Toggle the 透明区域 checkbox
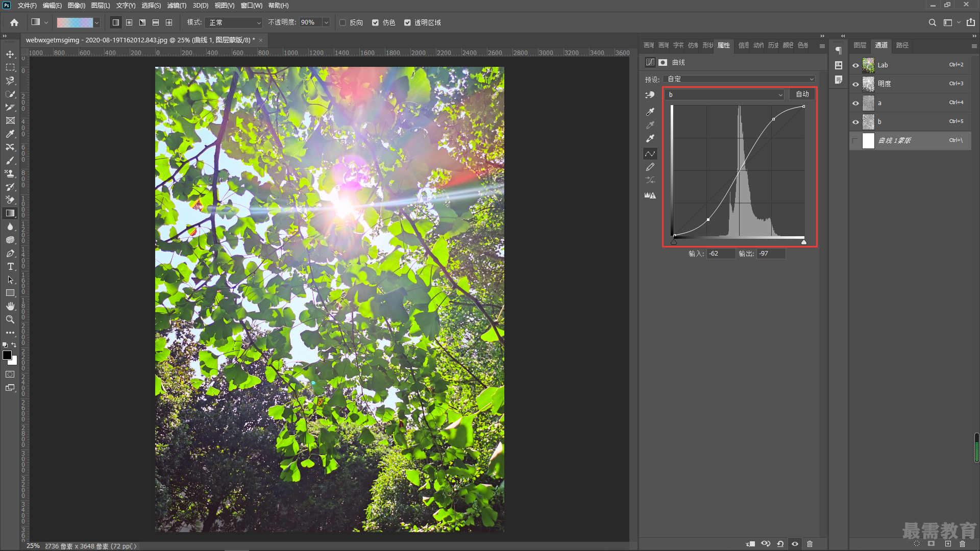Image resolution: width=980 pixels, height=551 pixels. (407, 22)
